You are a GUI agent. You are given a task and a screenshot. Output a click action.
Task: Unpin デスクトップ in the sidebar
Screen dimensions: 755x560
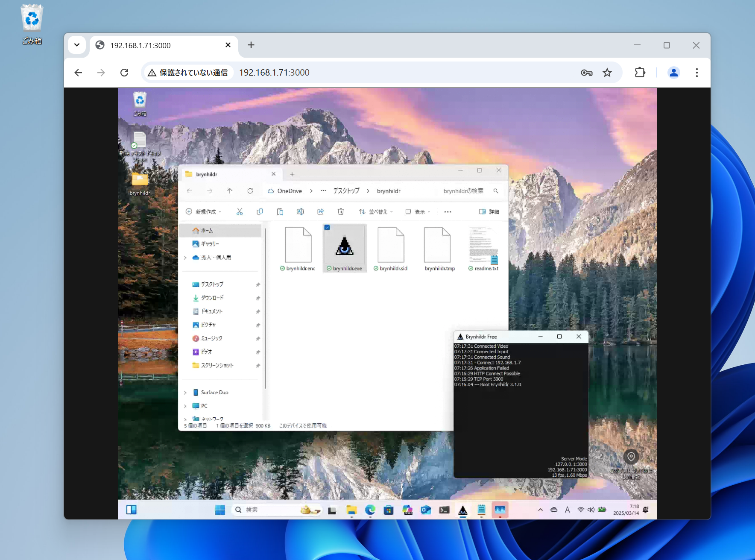[x=258, y=284]
